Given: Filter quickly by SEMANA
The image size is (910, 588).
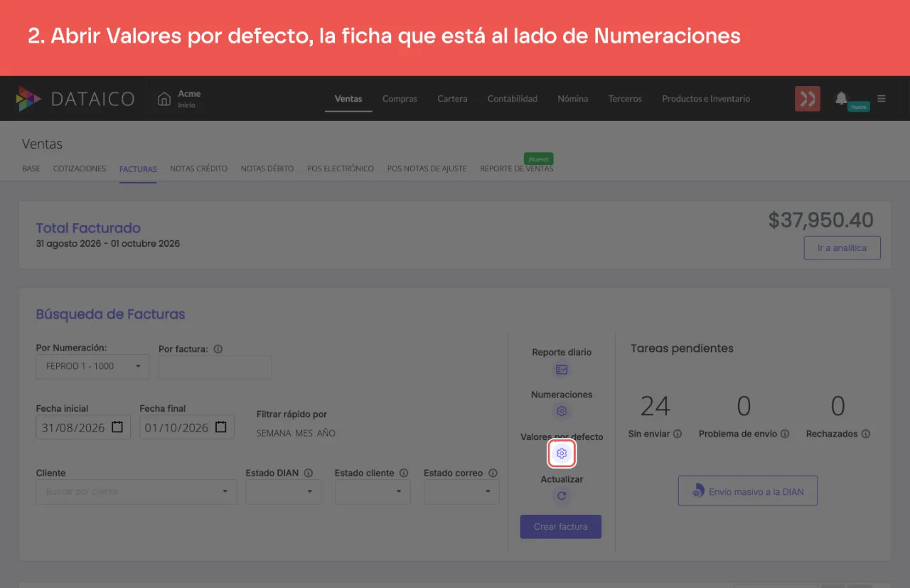Looking at the screenshot, I should point(274,433).
